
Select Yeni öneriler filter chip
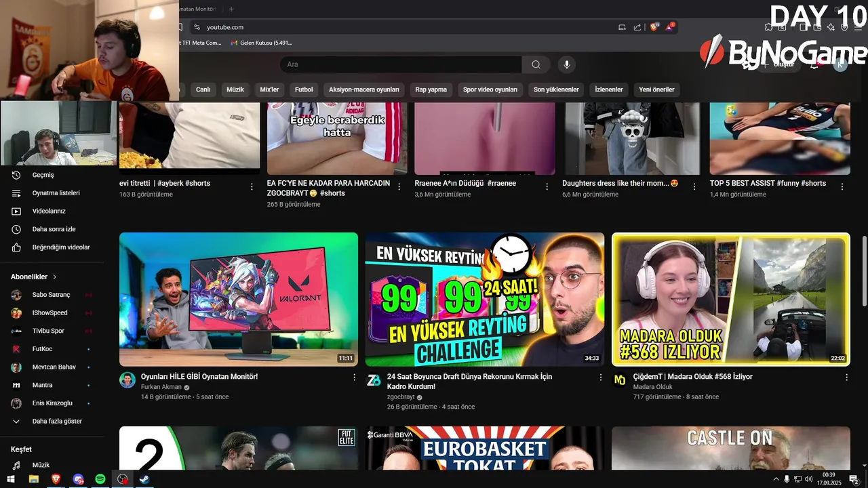point(656,89)
